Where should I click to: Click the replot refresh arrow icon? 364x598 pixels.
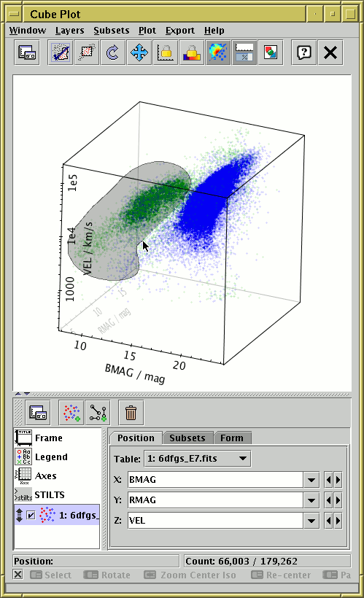(112, 53)
